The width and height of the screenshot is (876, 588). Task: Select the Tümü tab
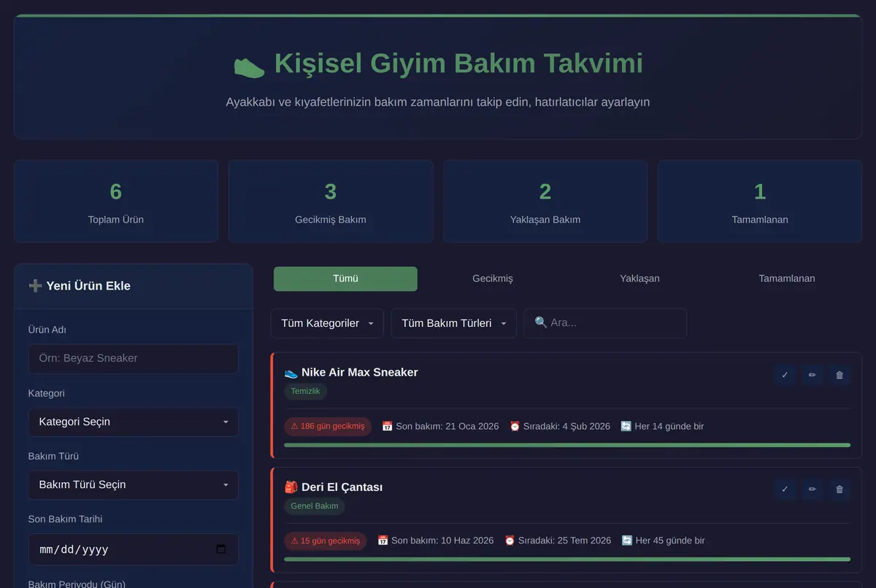pyautogui.click(x=345, y=279)
